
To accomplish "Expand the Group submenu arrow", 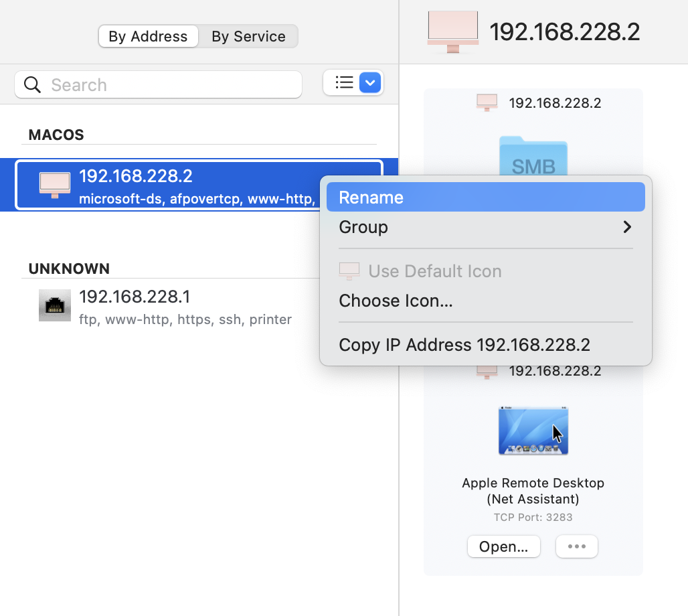I will [627, 227].
